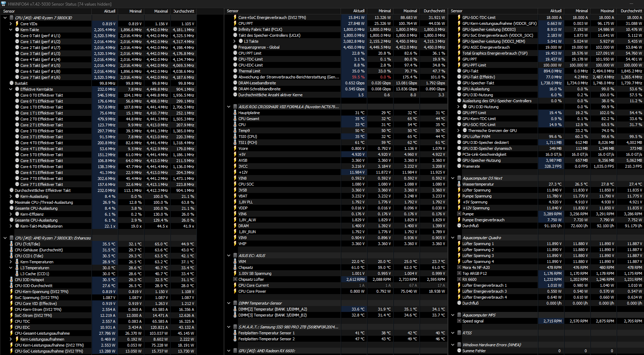This screenshot has height=355, width=644.
Task: Collapse the Aquacomputer D5 Next section
Action: [453, 178]
